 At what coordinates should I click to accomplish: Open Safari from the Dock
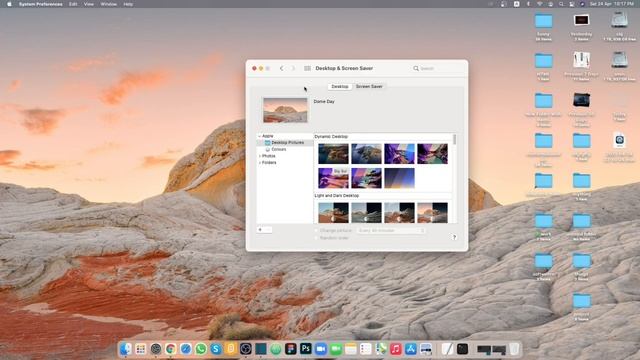click(186, 349)
